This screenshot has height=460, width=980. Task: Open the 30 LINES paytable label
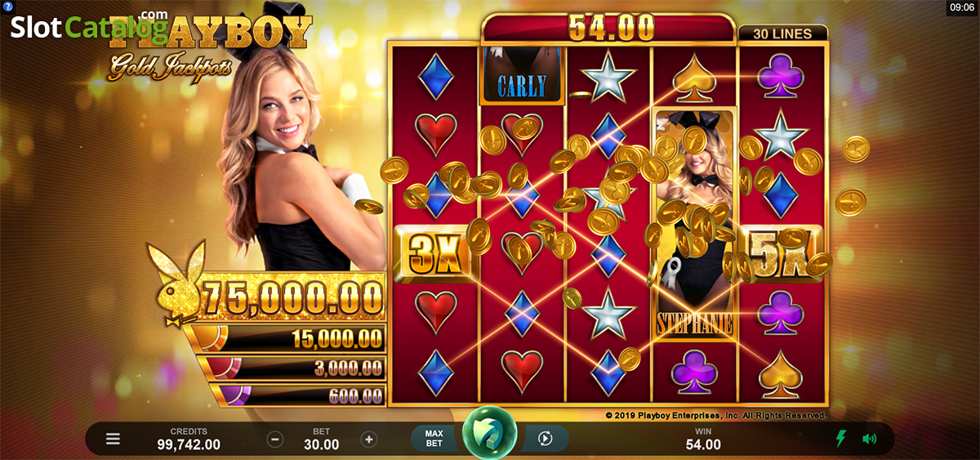point(782,33)
